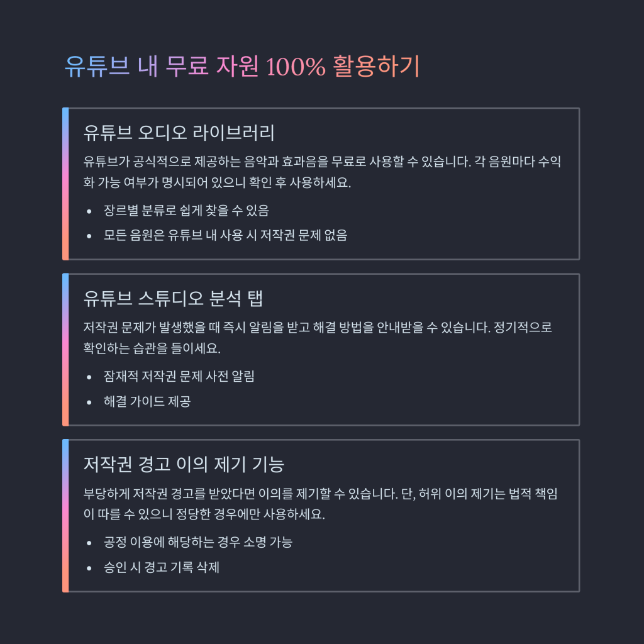Click the bullet dot before "해결 가이드 제공"

(x=90, y=402)
